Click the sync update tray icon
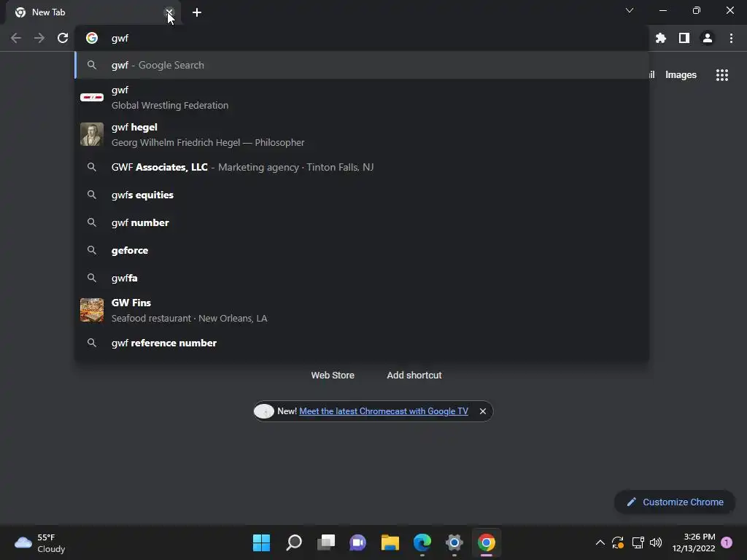The height and width of the screenshot is (560, 747). point(618,542)
